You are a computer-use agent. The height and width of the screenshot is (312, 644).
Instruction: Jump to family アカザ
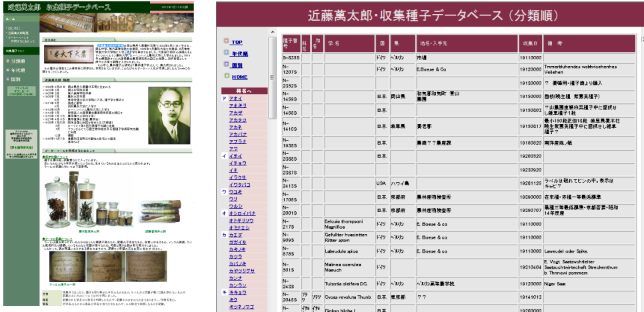tap(236, 113)
